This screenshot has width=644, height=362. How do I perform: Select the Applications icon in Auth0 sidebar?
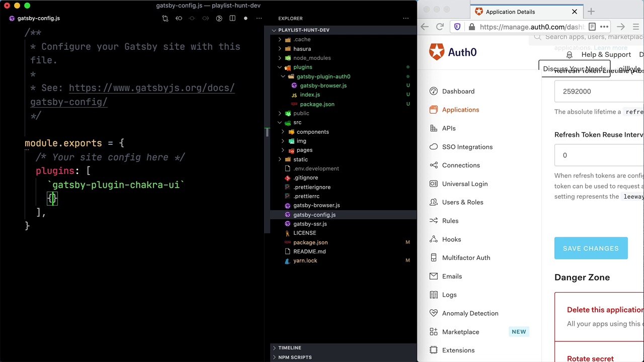pos(434,110)
